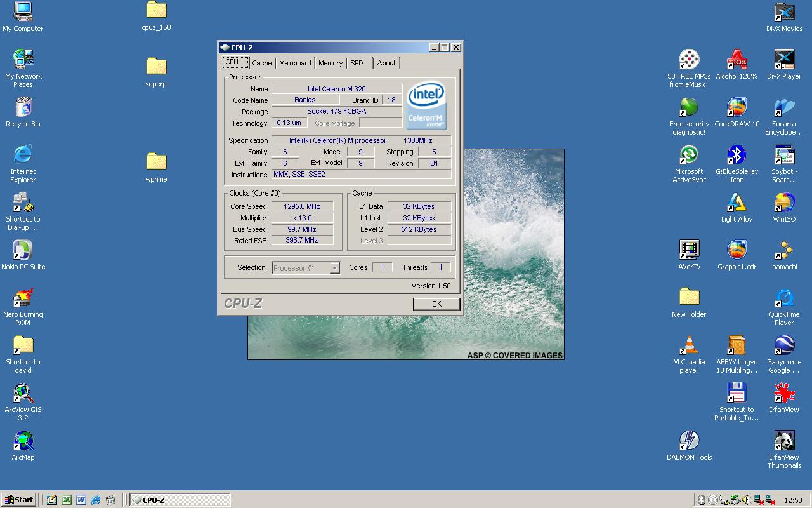This screenshot has height=508, width=812.
Task: Select the DAEMON Tools icon
Action: (689, 445)
